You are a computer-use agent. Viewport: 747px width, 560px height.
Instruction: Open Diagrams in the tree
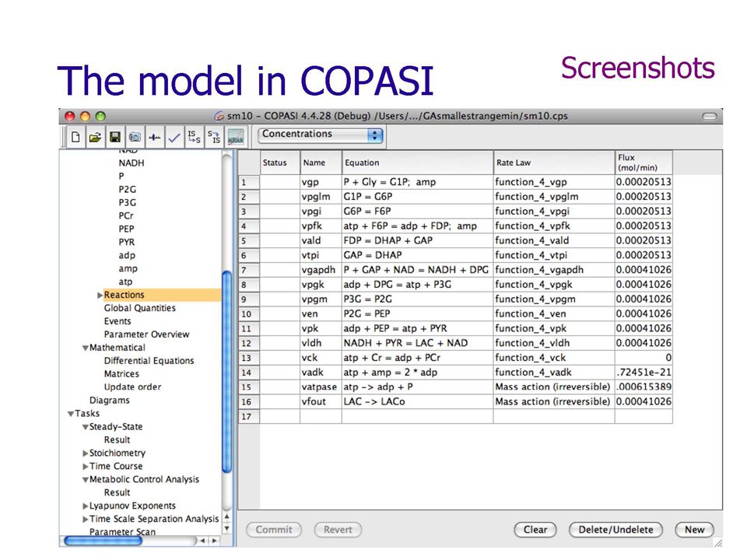point(109,401)
